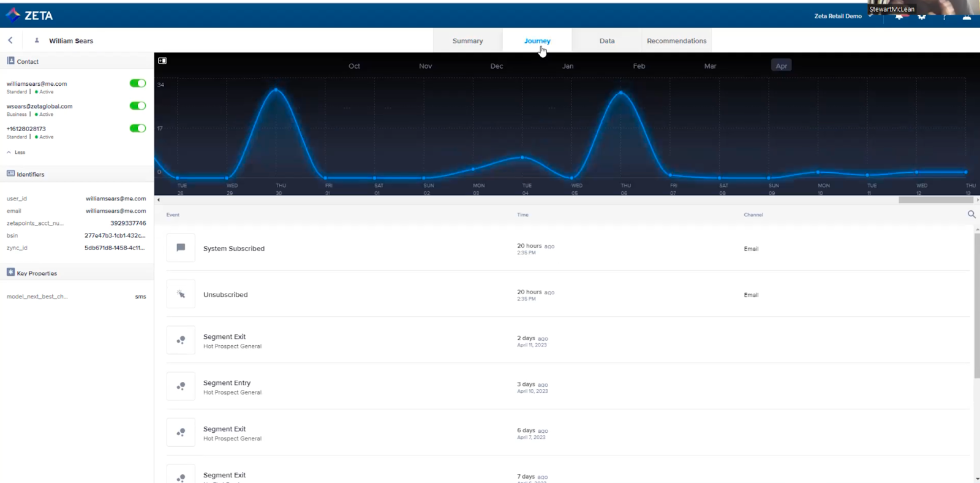Click the chart horizontal scrollbar thumb
The image size is (980, 483).
pos(935,200)
